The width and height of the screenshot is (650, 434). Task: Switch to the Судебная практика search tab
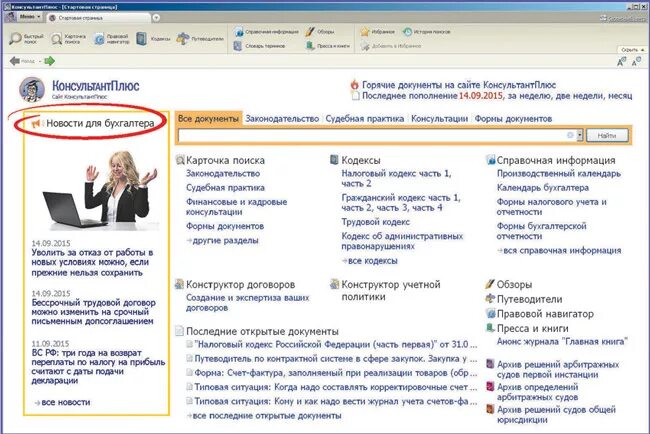click(x=364, y=119)
